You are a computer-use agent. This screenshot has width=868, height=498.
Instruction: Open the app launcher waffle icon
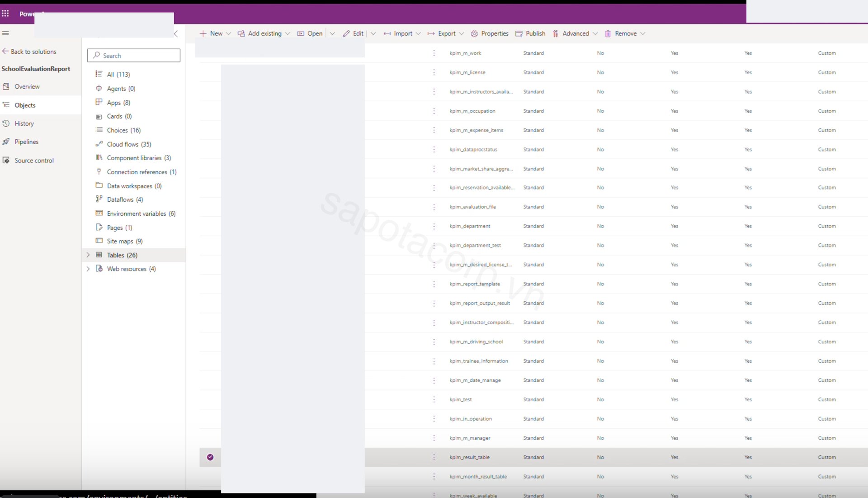coord(5,14)
